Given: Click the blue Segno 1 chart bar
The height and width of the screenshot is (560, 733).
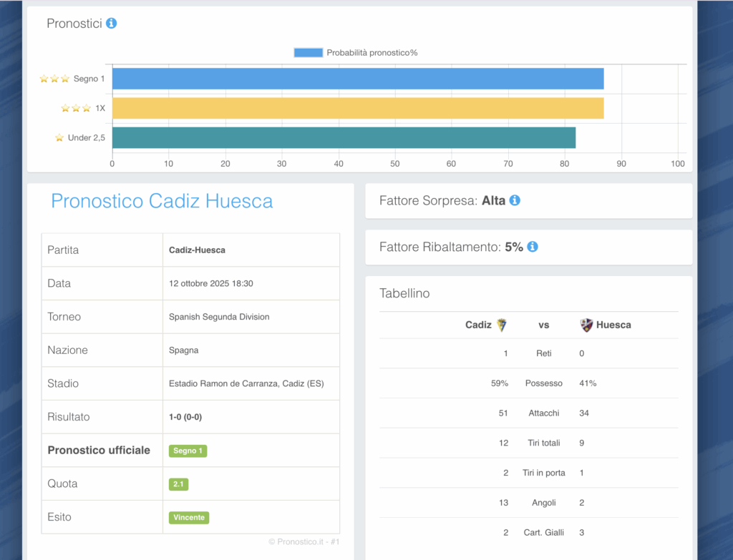Looking at the screenshot, I should pos(358,79).
